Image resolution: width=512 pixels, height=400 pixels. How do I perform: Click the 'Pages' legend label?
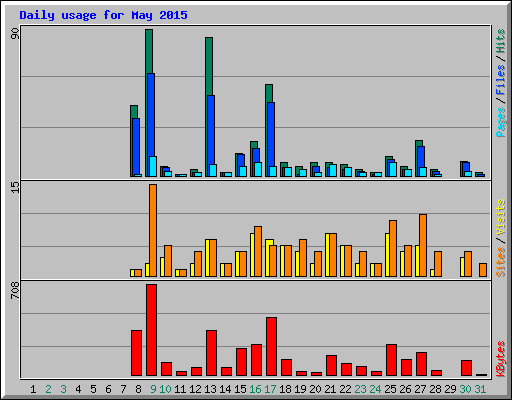[501, 122]
